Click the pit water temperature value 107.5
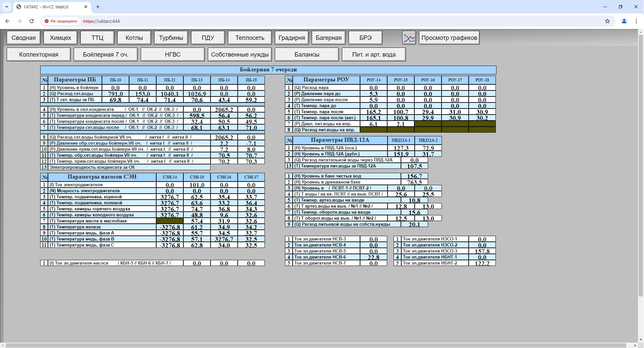Screen dimensions: 644x348 pyautogui.click(x=414, y=166)
